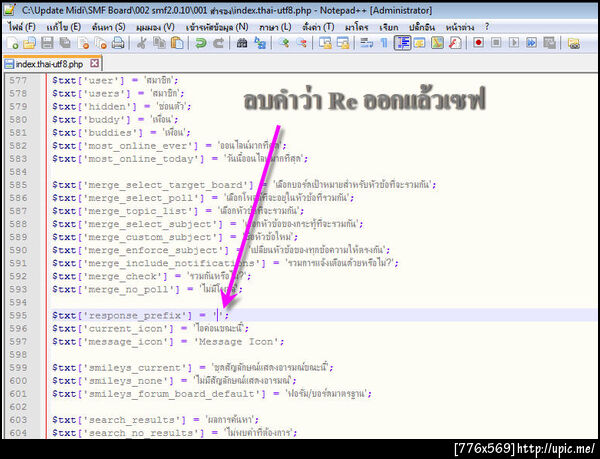This screenshot has width=600, height=459.
Task: Click the green Undo arrow icon
Action: [200, 43]
